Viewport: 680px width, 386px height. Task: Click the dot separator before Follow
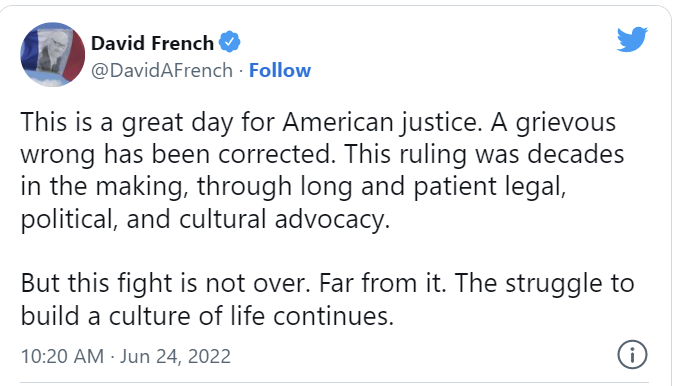click(x=241, y=71)
